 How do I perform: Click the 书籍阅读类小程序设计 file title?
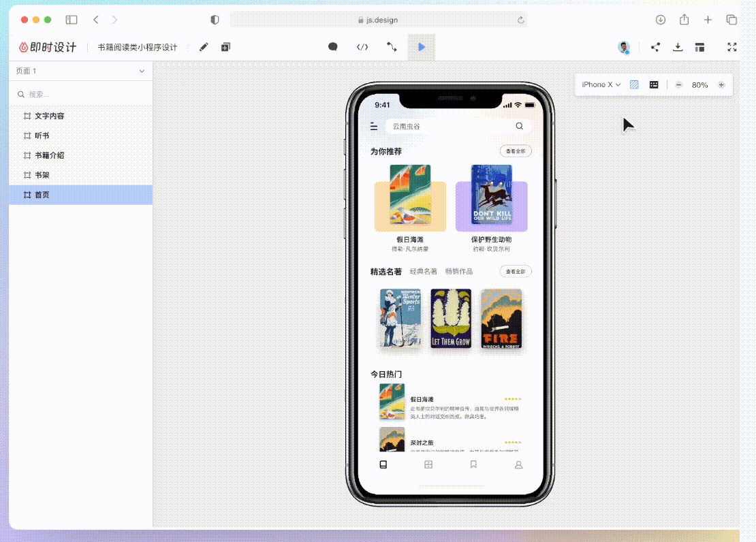138,47
